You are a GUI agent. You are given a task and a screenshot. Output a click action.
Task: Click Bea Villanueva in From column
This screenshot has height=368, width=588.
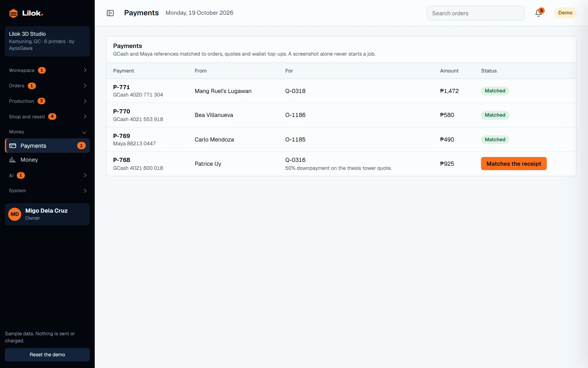[214, 115]
